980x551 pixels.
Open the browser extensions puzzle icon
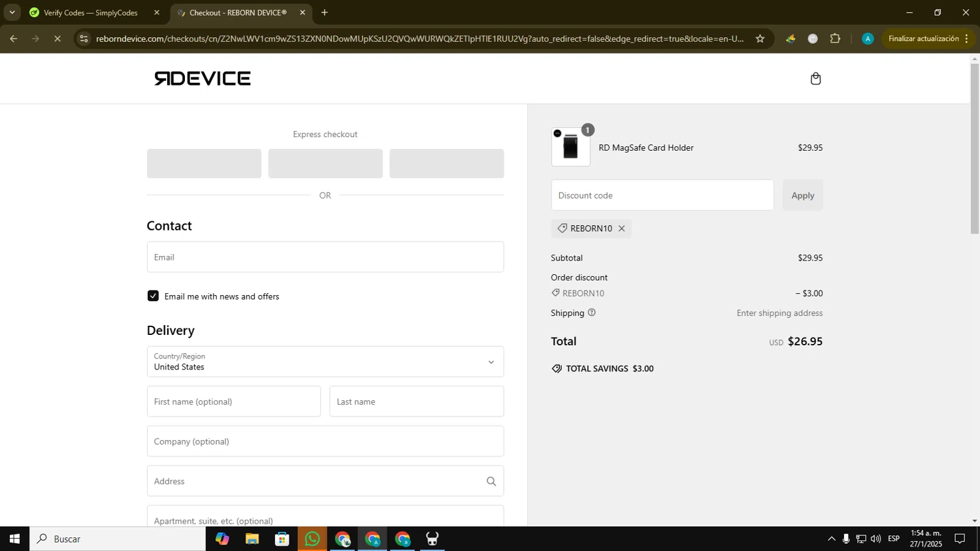pos(835,39)
